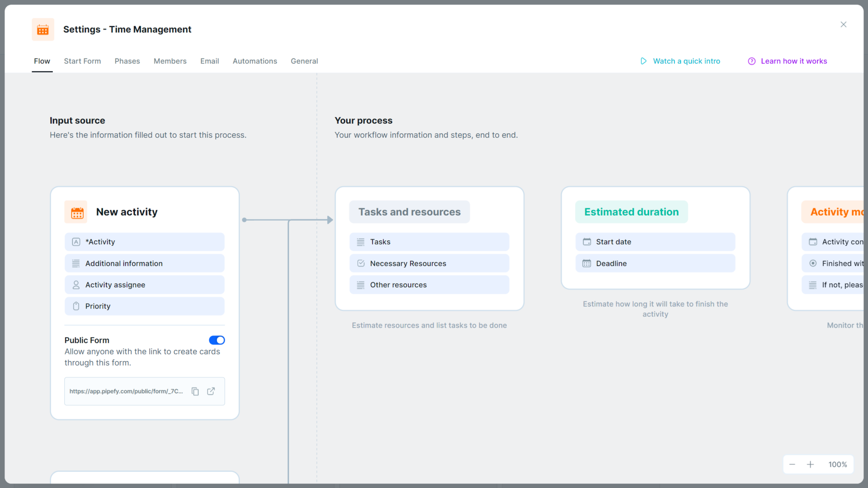Open public form in new tab icon
The image size is (868, 488).
click(x=211, y=391)
